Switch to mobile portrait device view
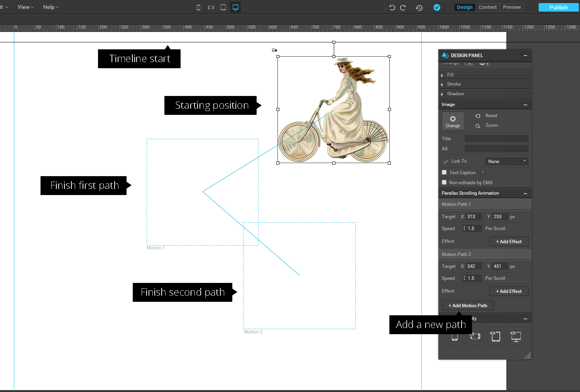The width and height of the screenshot is (580, 392). coord(198,7)
